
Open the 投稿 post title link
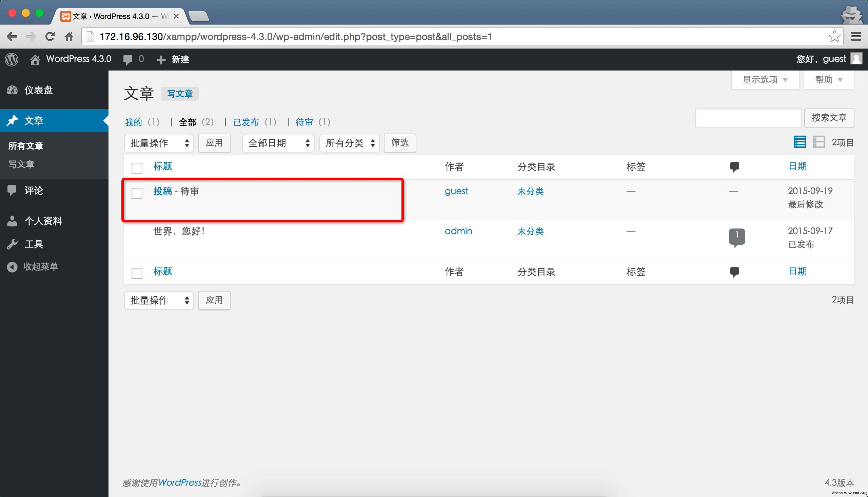point(162,191)
